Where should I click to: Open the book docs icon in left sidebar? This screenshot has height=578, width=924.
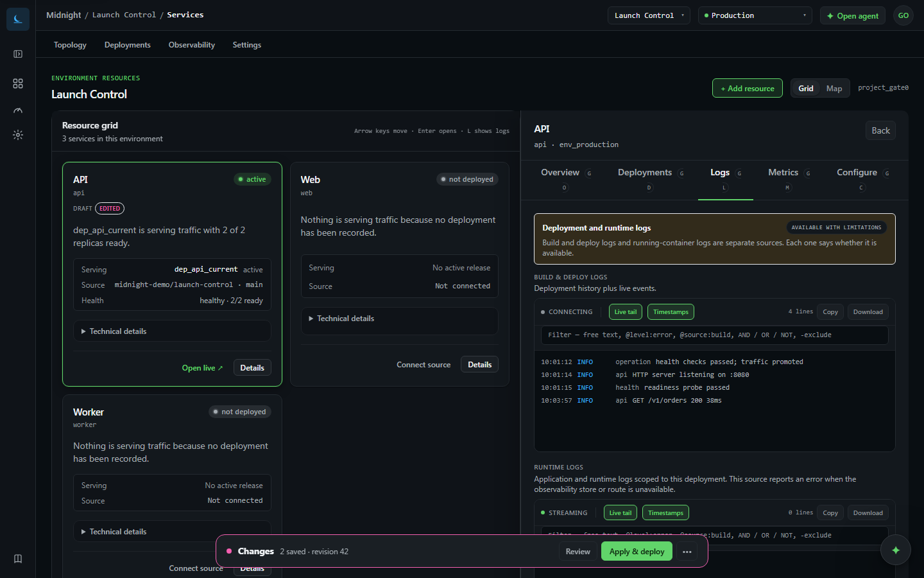(18, 559)
